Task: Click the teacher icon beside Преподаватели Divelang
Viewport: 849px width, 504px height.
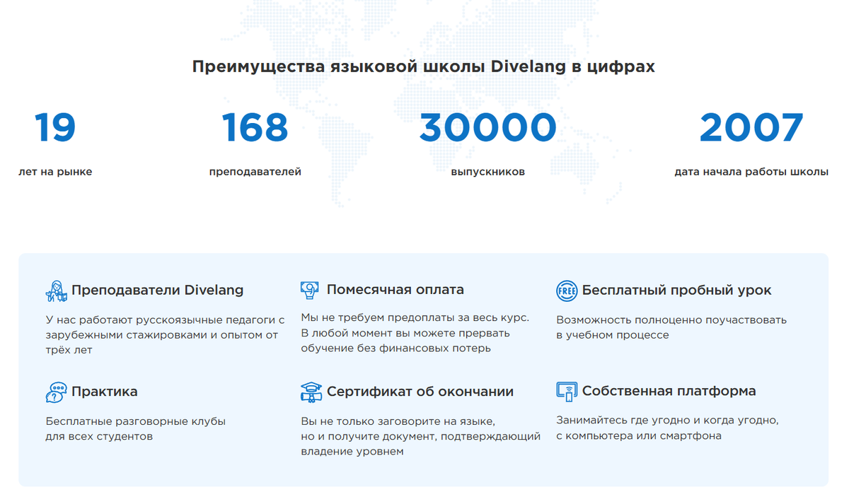Action: coord(56,291)
